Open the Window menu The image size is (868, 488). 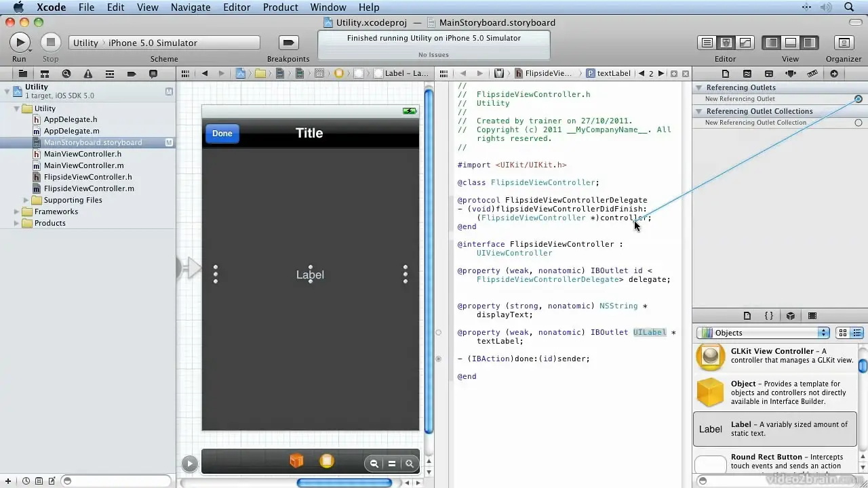328,7
